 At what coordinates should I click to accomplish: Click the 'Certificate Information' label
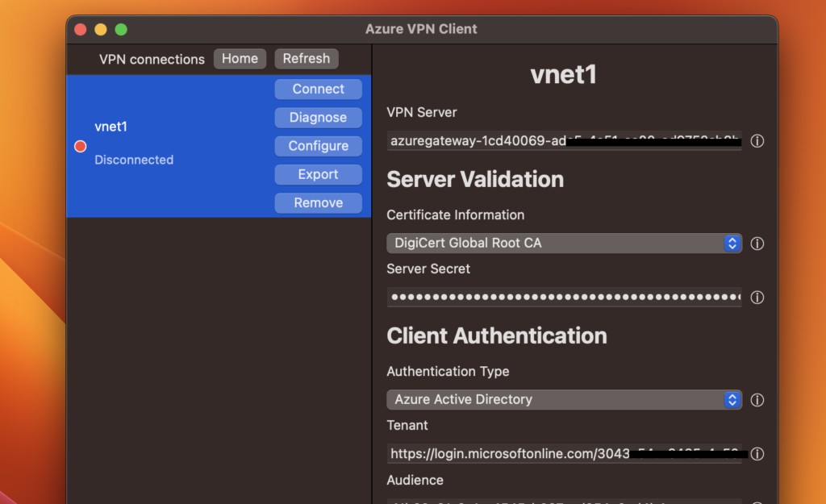456,215
